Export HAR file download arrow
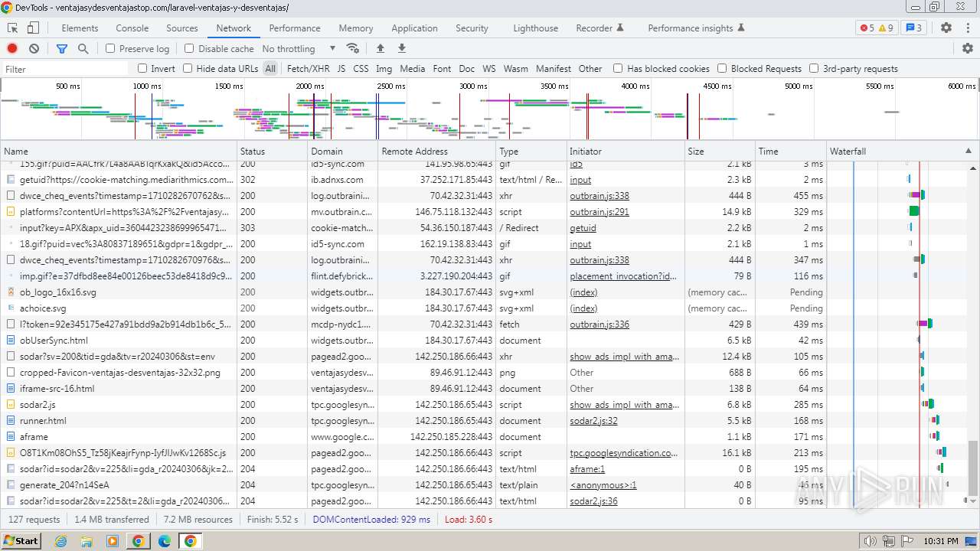Image resolution: width=980 pixels, height=551 pixels. pyautogui.click(x=402, y=48)
